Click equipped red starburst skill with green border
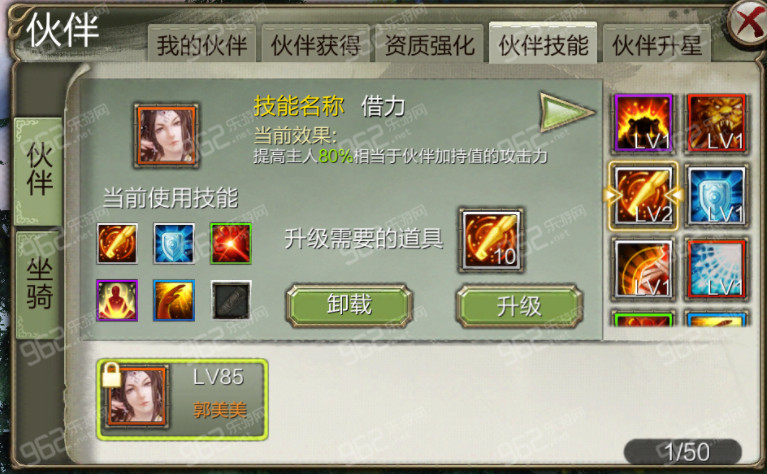The width and height of the screenshot is (767, 474). pyautogui.click(x=231, y=243)
